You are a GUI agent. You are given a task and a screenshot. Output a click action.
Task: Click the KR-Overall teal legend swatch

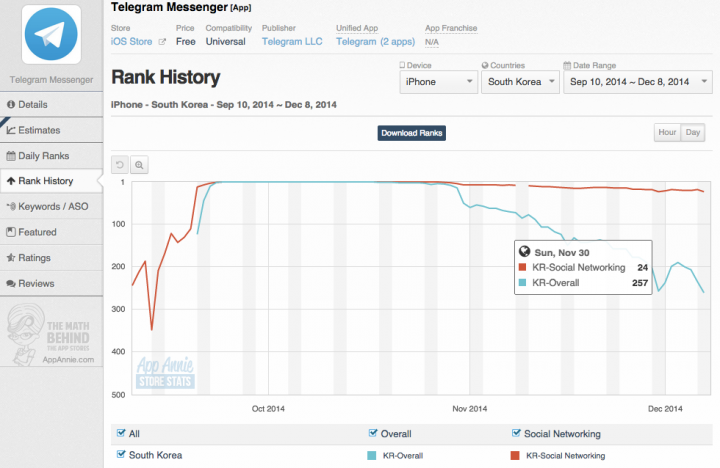click(x=371, y=456)
